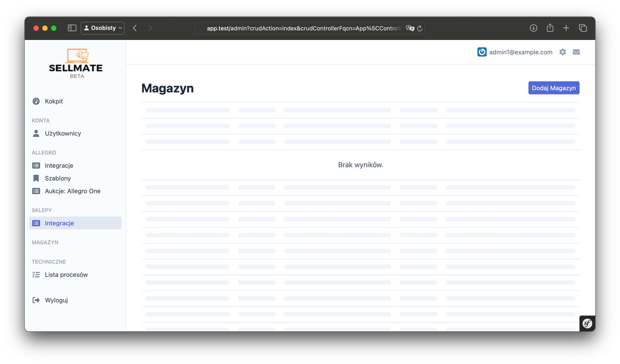
Task: Click the Szablony bookmark icon
Action: pyautogui.click(x=36, y=178)
